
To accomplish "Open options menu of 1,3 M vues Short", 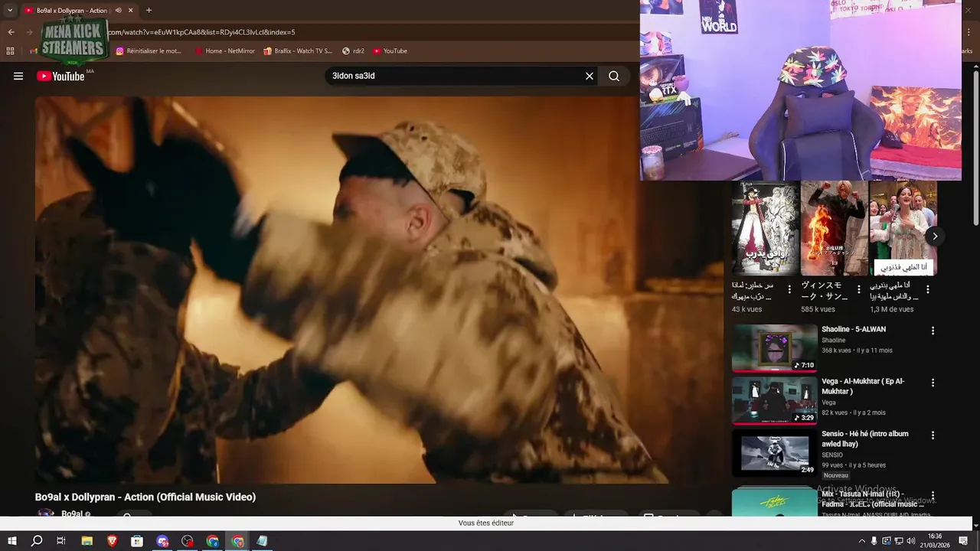I will click(x=927, y=290).
